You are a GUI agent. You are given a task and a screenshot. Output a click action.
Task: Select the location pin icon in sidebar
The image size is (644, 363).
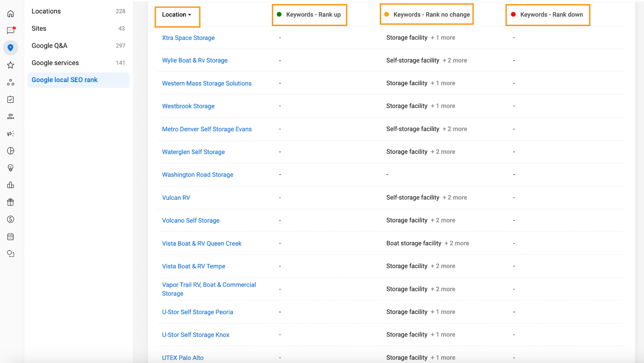click(10, 48)
